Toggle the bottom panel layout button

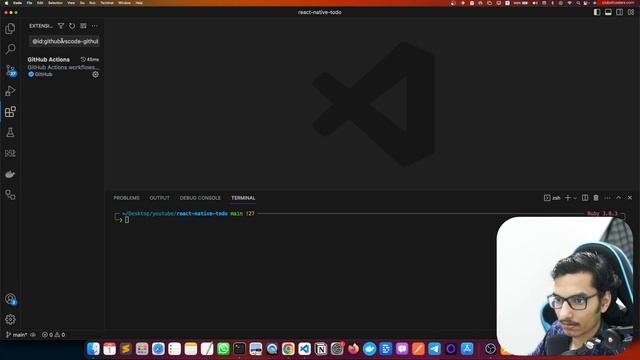tap(608, 12)
